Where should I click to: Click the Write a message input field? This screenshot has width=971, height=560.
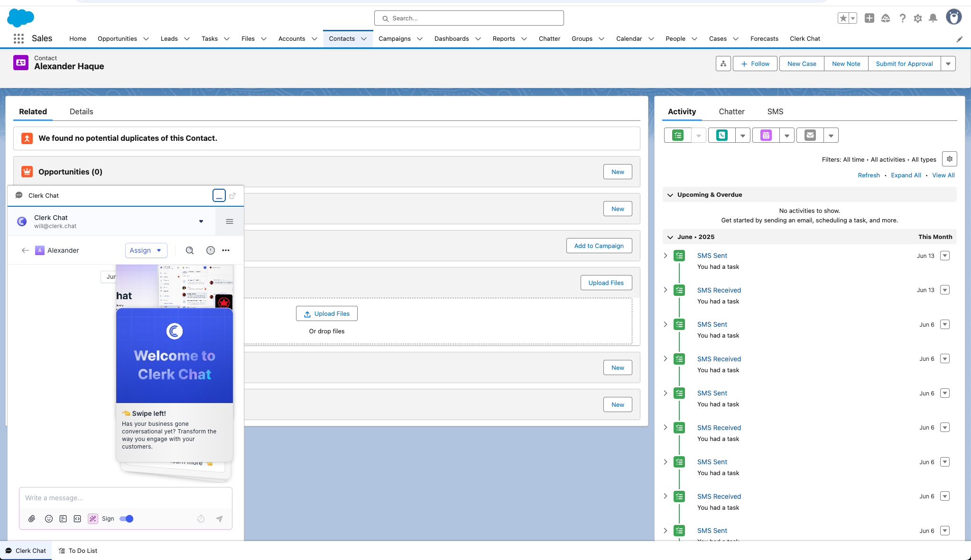(125, 498)
